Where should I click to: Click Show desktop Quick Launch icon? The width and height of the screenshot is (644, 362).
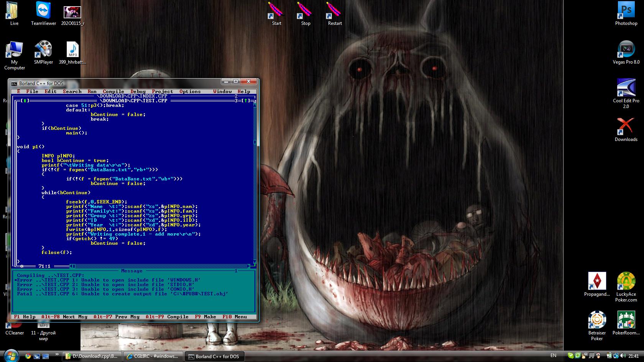pos(46,356)
